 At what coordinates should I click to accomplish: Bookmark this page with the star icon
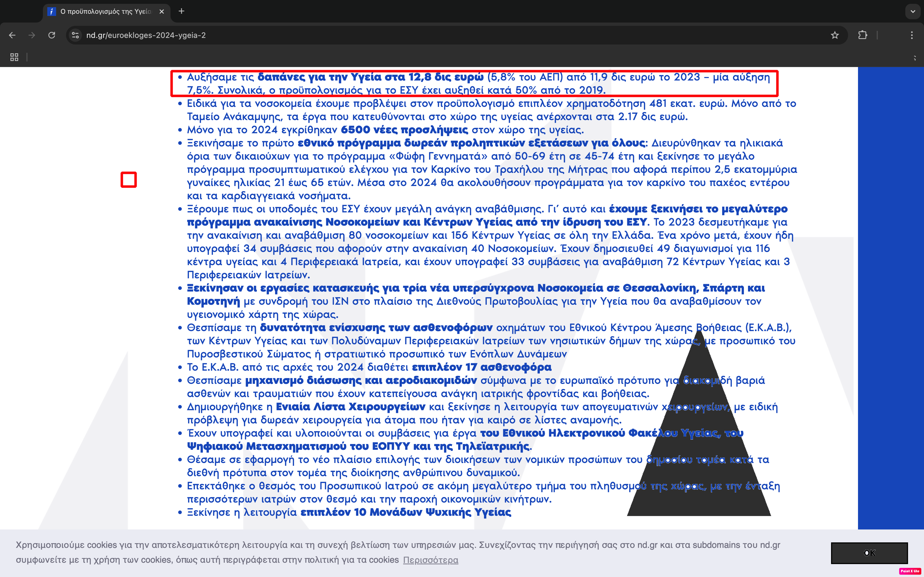click(835, 35)
